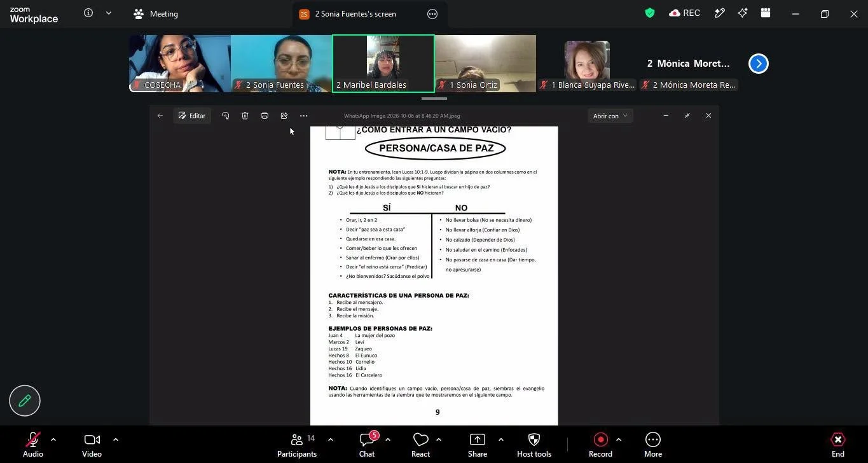Click End meeting button

pos(838,445)
